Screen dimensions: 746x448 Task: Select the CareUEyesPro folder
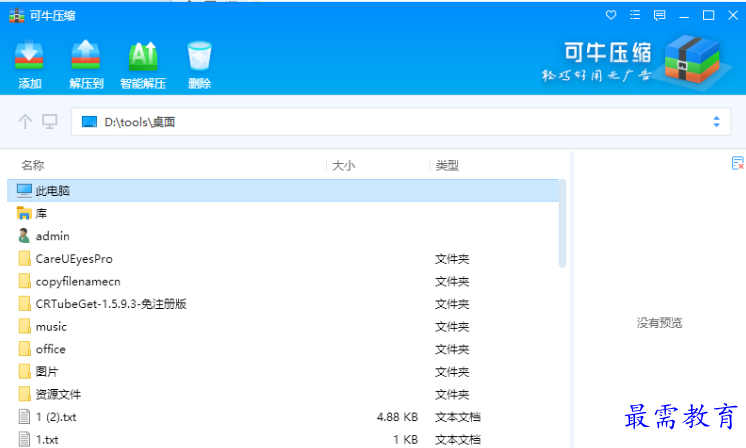tap(74, 258)
